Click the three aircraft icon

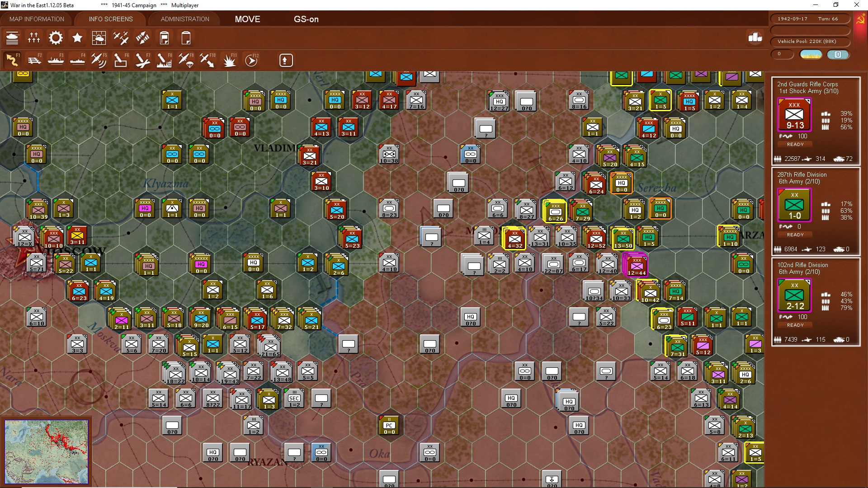[x=121, y=38]
